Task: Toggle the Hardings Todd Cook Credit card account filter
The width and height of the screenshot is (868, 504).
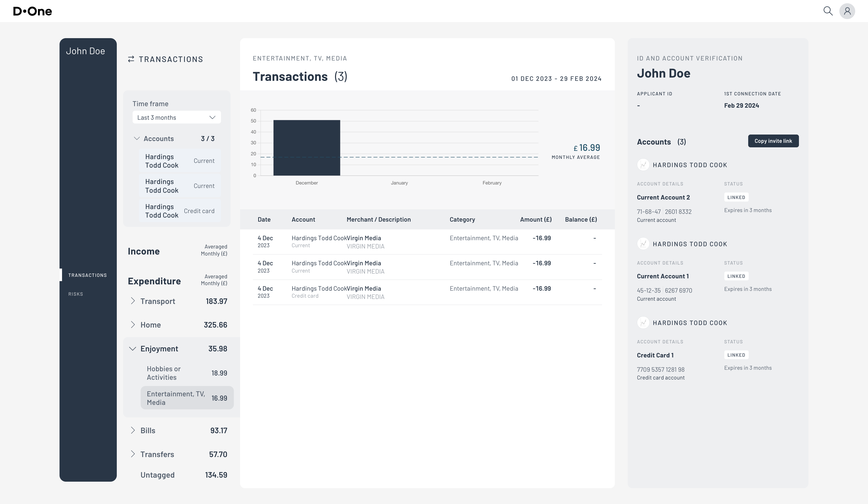Action: [180, 211]
